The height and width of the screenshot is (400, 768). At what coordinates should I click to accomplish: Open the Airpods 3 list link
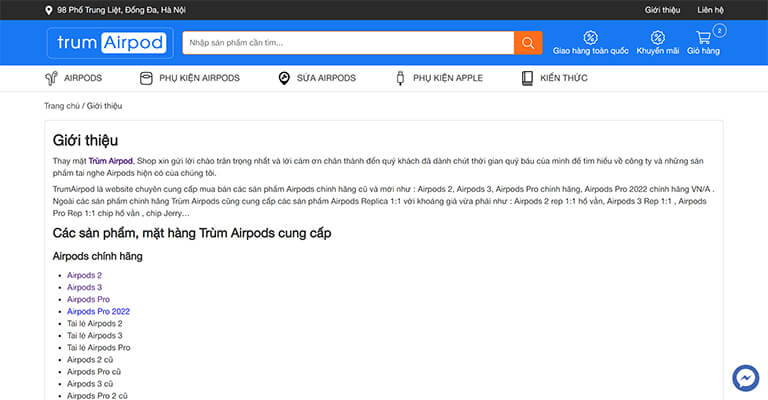[84, 287]
